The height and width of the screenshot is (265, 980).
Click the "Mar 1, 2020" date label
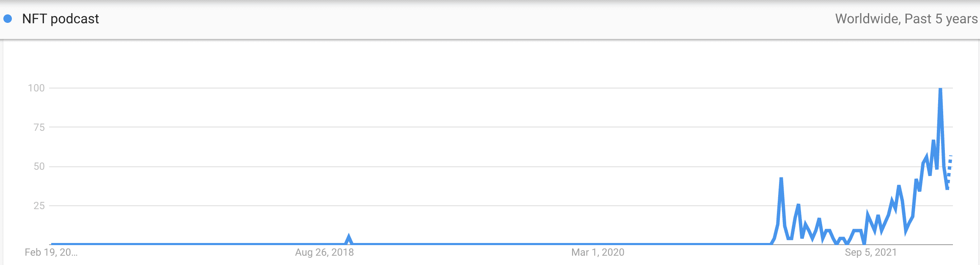click(597, 252)
